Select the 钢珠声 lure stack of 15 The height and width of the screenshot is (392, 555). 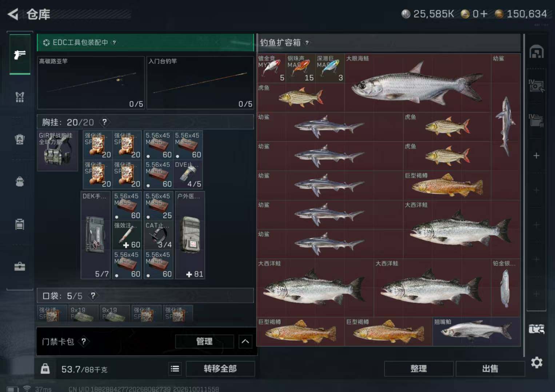[300, 68]
